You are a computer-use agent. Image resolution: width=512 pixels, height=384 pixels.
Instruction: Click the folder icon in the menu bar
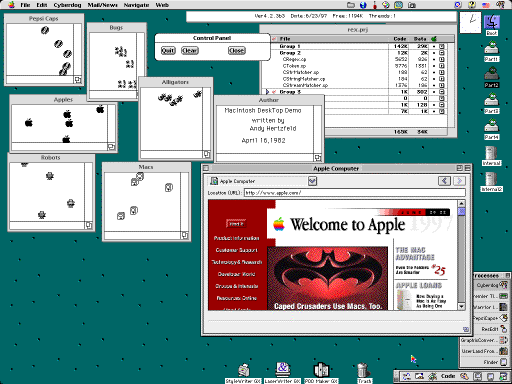pos(351,5)
